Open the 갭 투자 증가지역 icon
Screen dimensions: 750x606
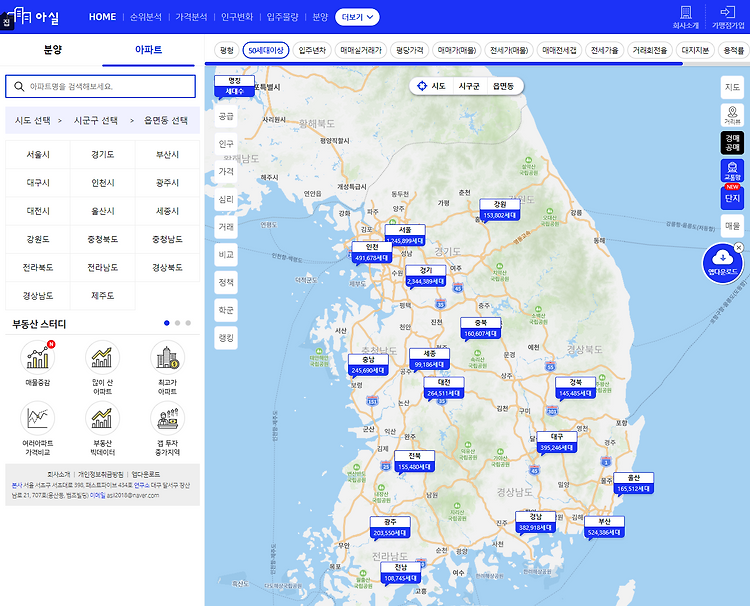point(167,416)
